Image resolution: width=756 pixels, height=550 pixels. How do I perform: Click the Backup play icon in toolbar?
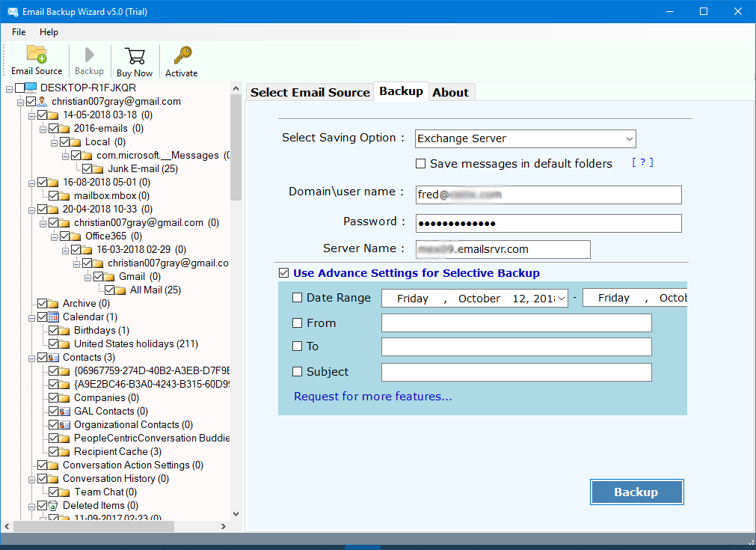point(89,55)
